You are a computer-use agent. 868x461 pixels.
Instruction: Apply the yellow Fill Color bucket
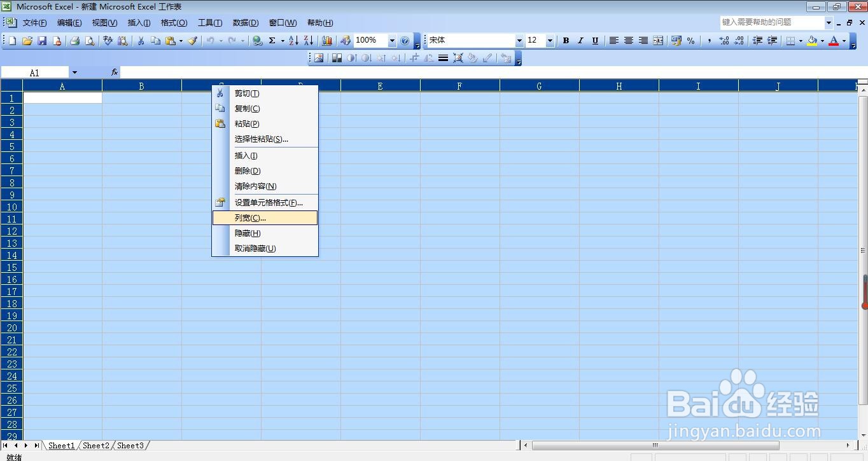coord(812,41)
